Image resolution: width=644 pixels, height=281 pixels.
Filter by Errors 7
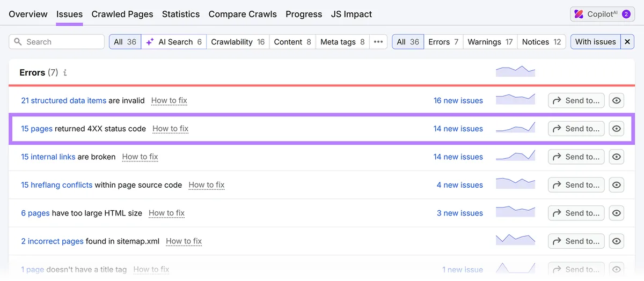point(443,42)
